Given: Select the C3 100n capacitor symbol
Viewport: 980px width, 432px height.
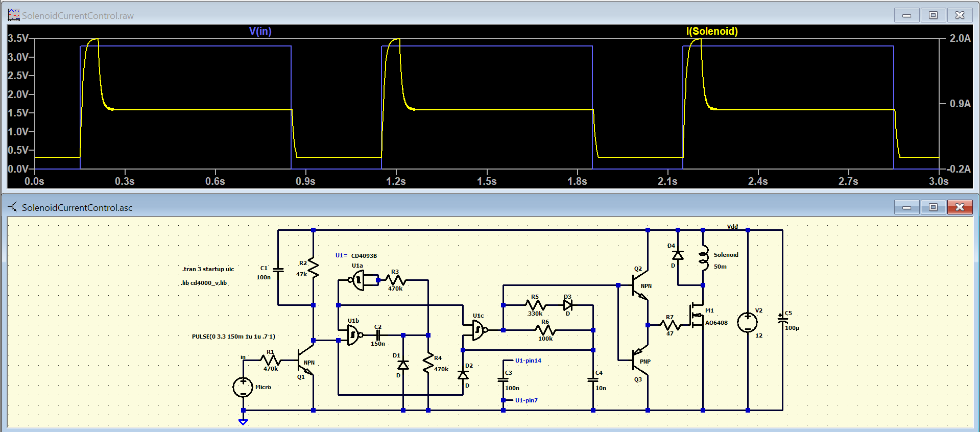Looking at the screenshot, I should coord(503,380).
